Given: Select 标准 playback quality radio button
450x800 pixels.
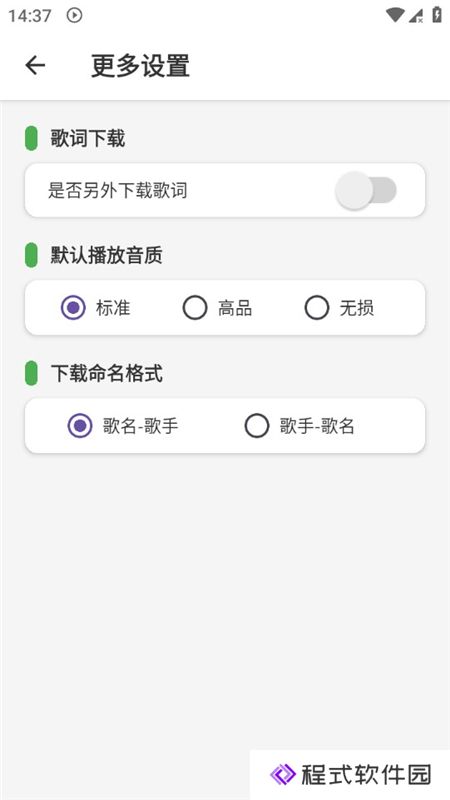Looking at the screenshot, I should [x=73, y=308].
